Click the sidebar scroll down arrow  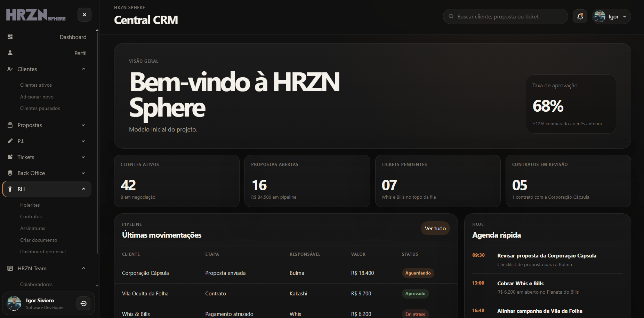point(97,286)
